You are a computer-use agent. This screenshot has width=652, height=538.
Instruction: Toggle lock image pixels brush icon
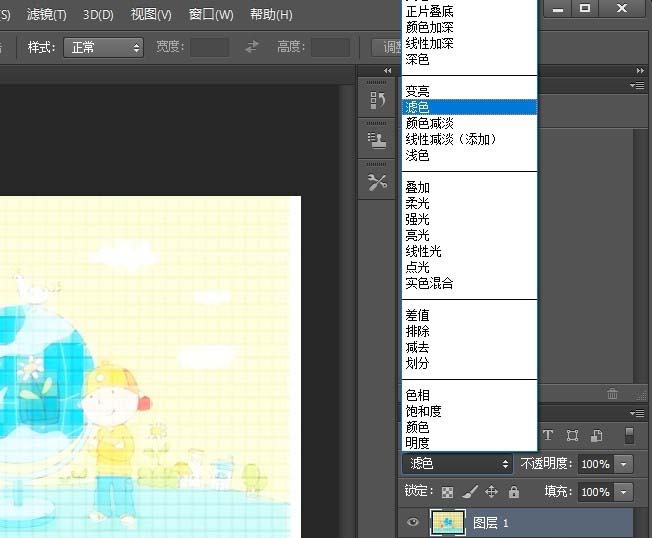point(469,492)
